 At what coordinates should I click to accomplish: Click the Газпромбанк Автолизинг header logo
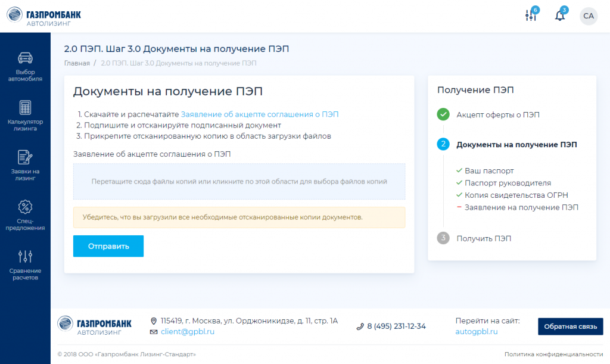[x=44, y=16]
